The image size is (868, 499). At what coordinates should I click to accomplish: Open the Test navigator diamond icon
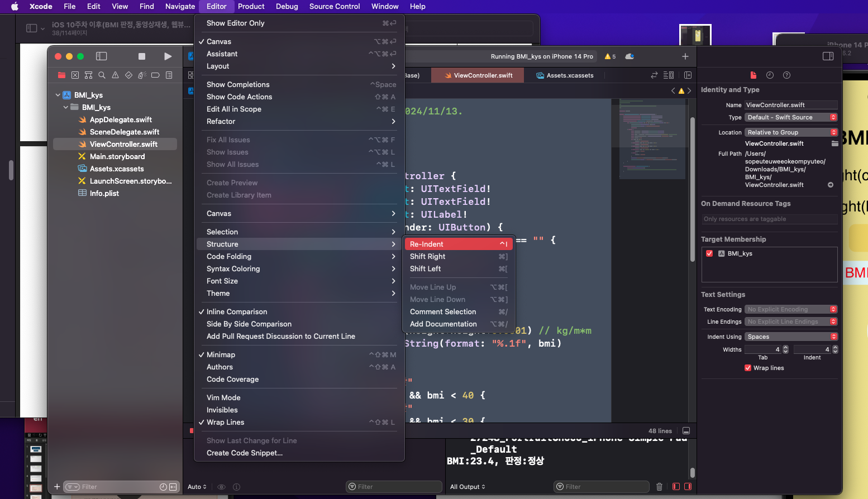(128, 75)
